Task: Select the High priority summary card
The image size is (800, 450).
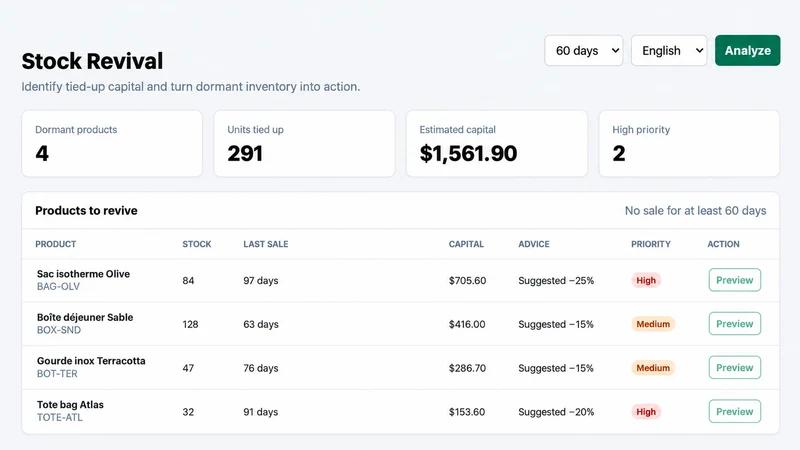Action: pyautogui.click(x=689, y=144)
